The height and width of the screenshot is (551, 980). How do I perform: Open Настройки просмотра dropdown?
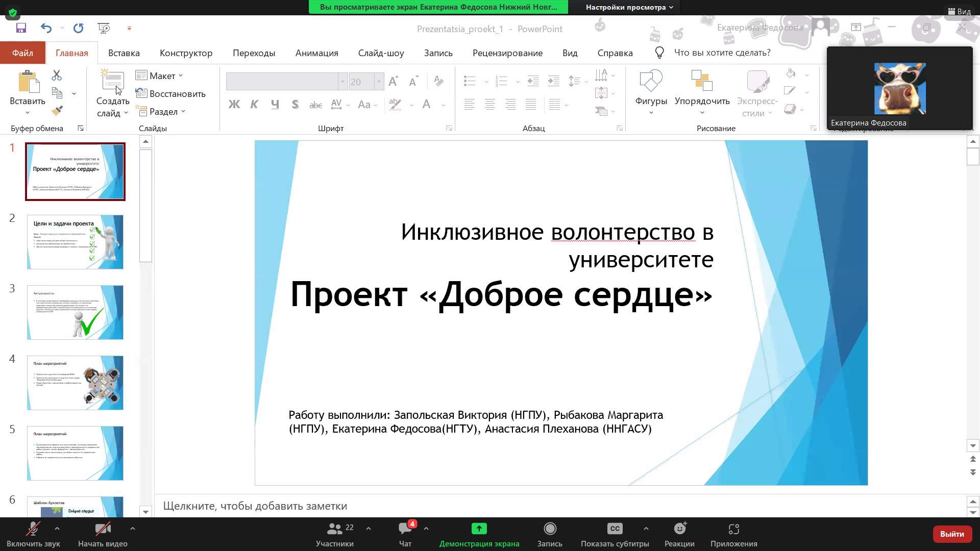[x=629, y=7]
